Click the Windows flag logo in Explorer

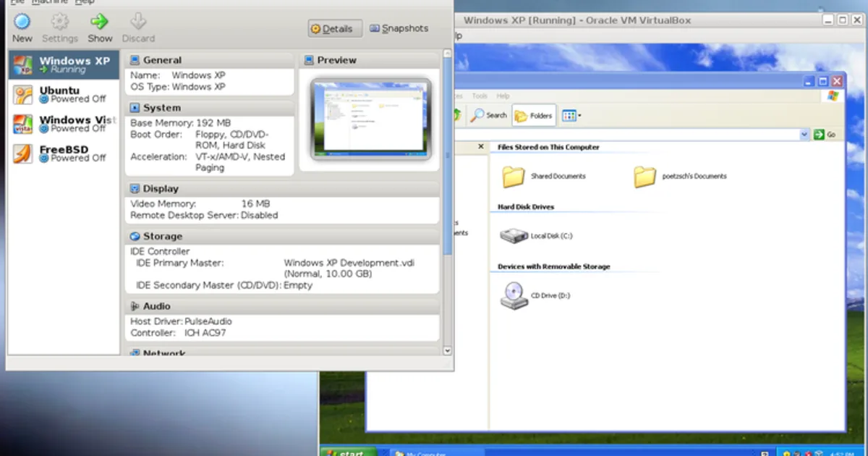833,96
